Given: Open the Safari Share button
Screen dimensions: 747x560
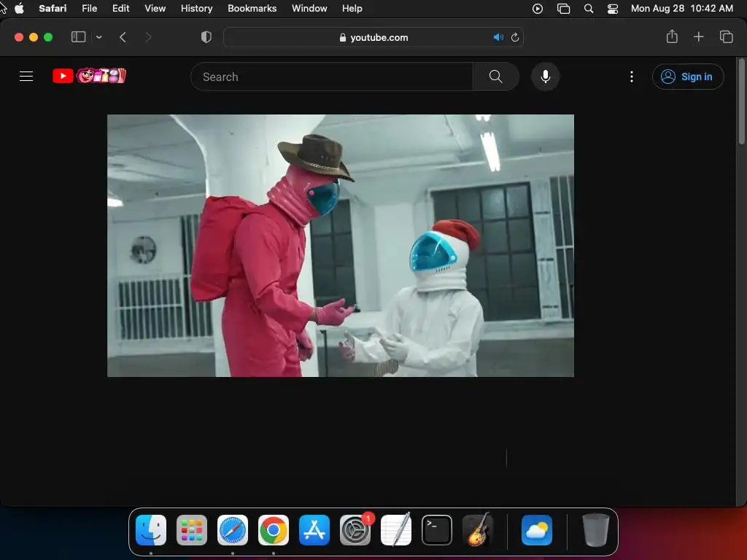Looking at the screenshot, I should [x=672, y=36].
